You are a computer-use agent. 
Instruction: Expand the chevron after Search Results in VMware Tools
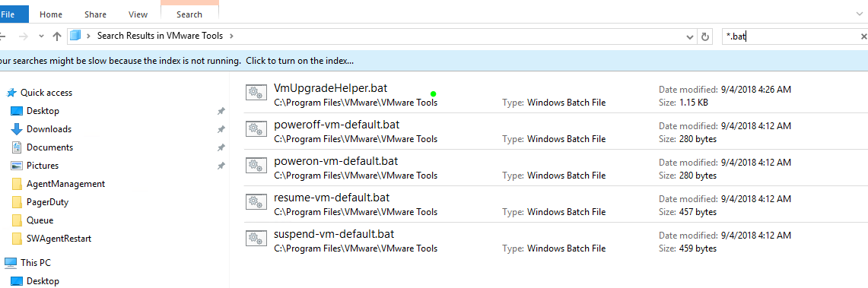point(231,36)
